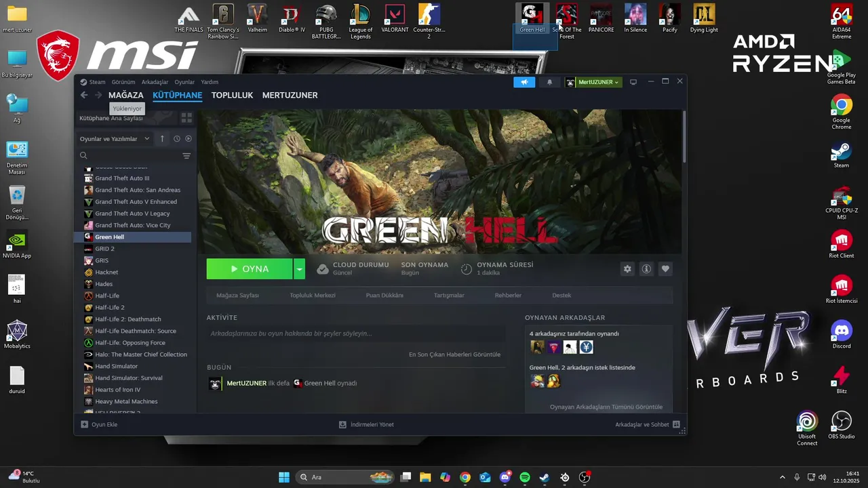Open Discord desktop shortcut icon

click(842, 334)
